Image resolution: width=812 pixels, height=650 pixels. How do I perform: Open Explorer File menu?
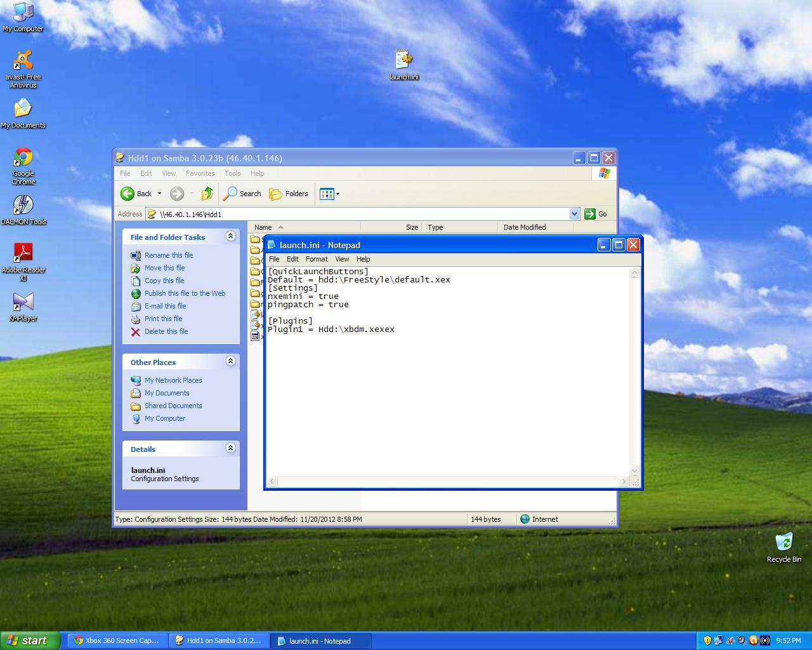(125, 173)
